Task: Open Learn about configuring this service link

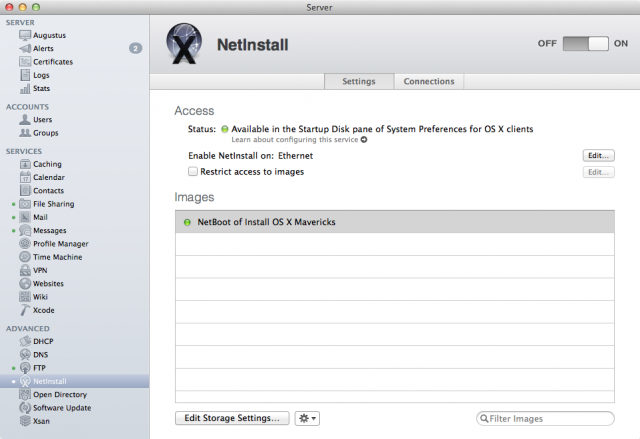Action: (299, 140)
